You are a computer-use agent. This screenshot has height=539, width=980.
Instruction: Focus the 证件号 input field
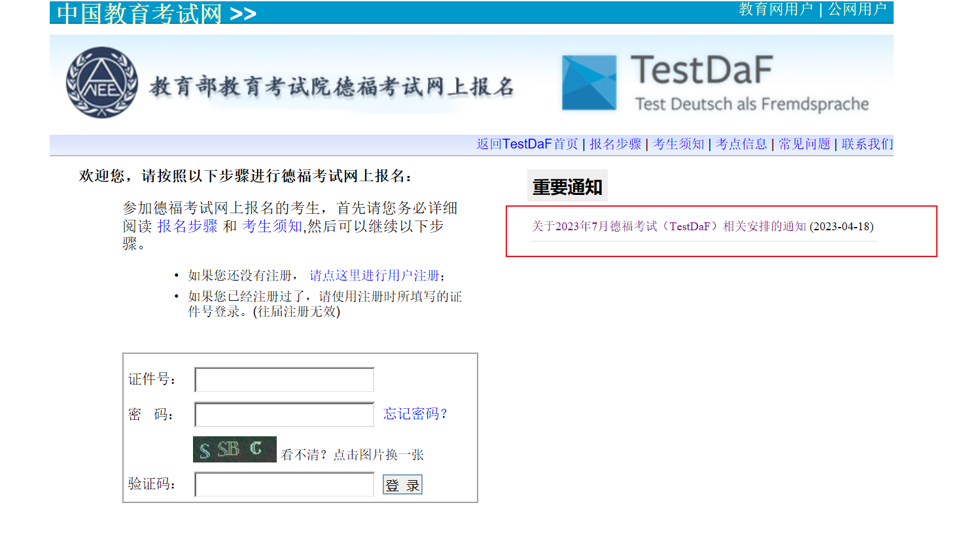coord(285,379)
